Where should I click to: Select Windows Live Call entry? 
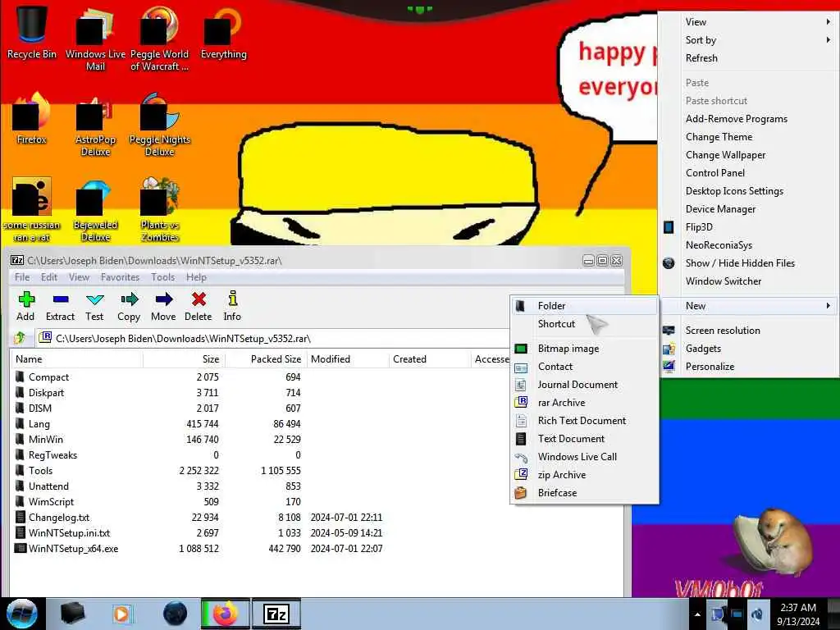coord(584,457)
